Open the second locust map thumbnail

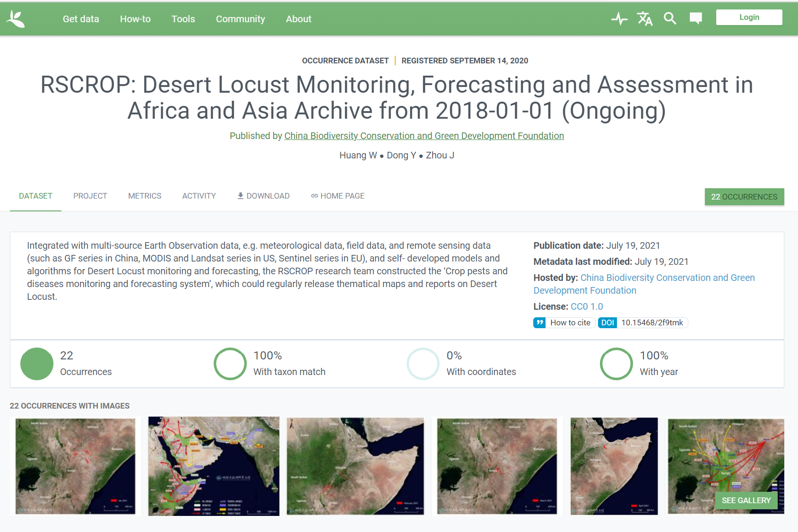214,466
